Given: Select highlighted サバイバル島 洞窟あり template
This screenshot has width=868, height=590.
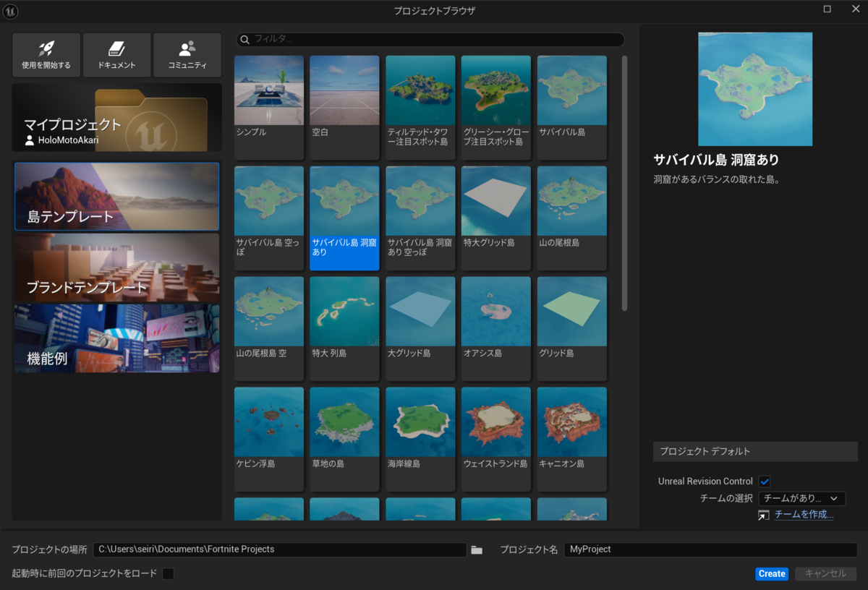Looking at the screenshot, I should point(344,218).
